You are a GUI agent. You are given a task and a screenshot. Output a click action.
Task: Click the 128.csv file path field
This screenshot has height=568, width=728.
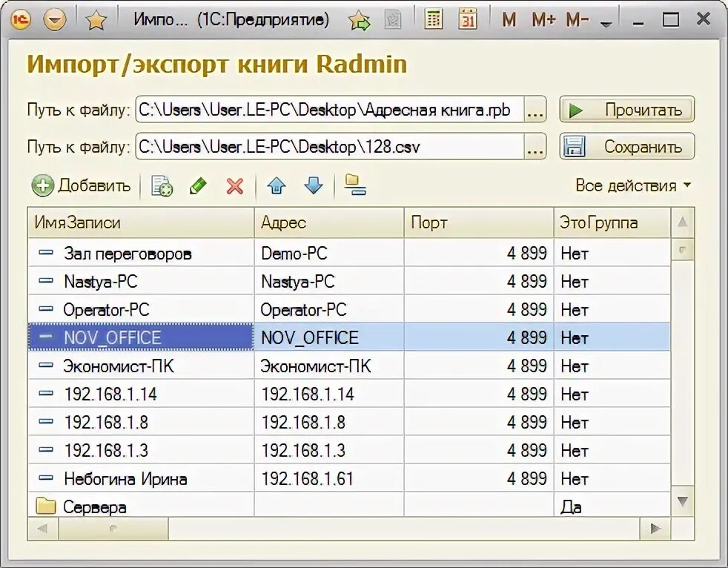tap(330, 147)
